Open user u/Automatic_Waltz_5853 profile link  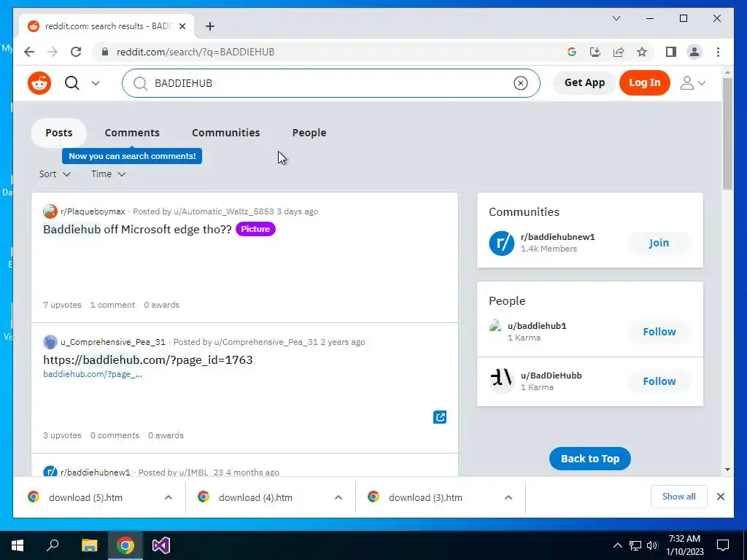tap(223, 211)
